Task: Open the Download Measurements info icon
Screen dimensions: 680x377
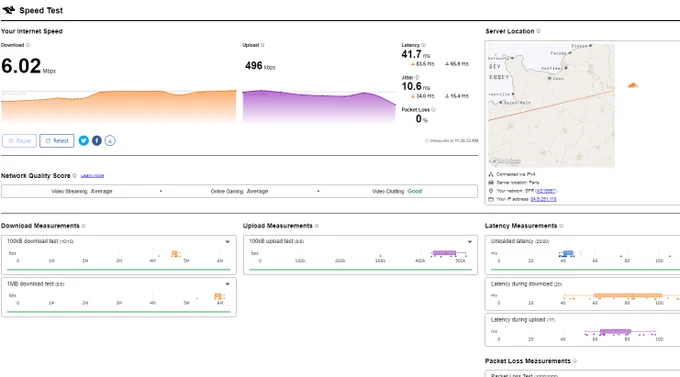Action: 84,226
